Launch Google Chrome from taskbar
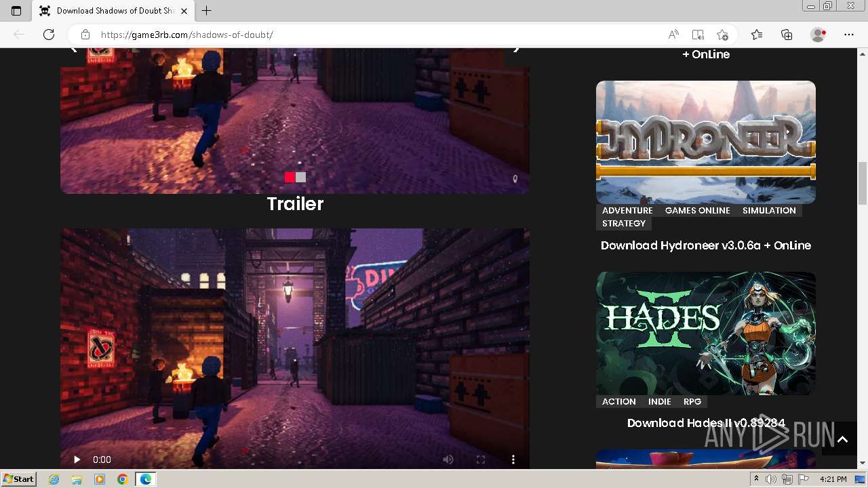The width and height of the screenshot is (868, 488). click(x=122, y=479)
